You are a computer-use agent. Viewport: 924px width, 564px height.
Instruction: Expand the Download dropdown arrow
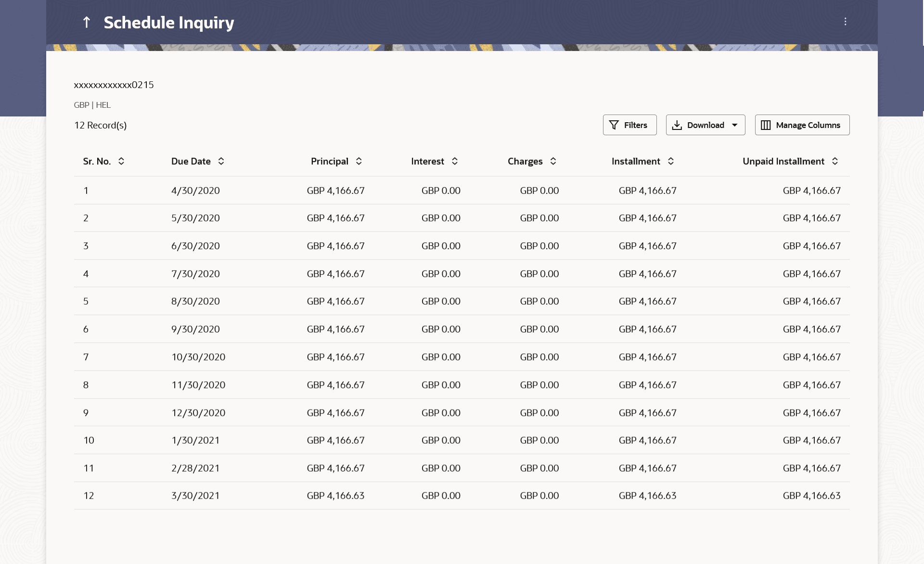(x=735, y=125)
